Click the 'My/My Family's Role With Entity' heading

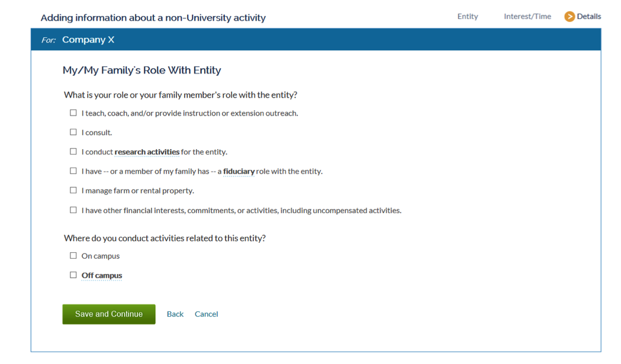pos(142,70)
